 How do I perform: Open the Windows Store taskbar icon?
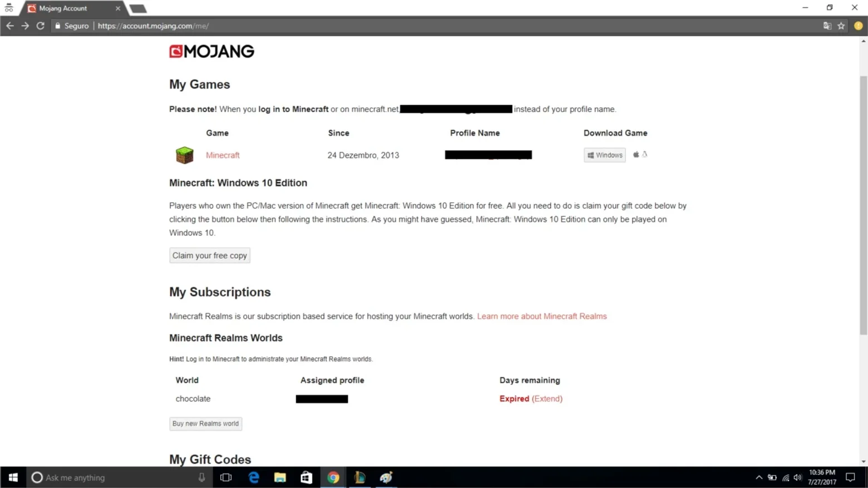click(307, 477)
